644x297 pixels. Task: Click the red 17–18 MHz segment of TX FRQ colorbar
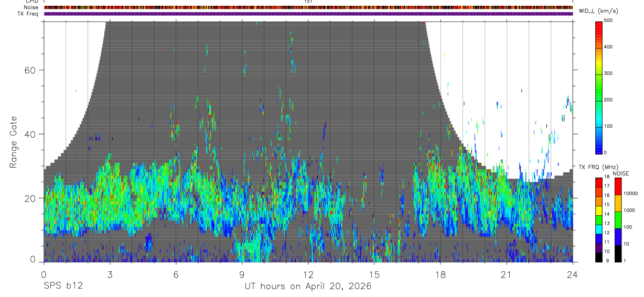tap(599, 182)
